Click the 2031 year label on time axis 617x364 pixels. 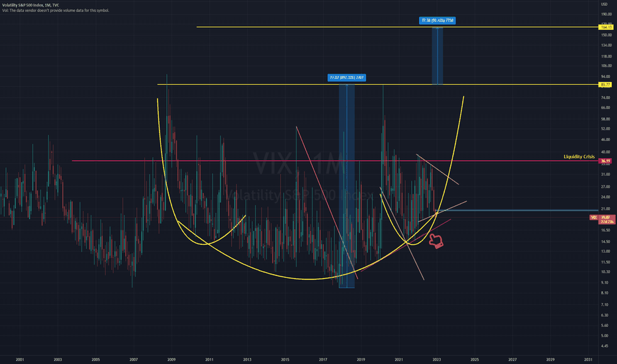[x=589, y=359]
